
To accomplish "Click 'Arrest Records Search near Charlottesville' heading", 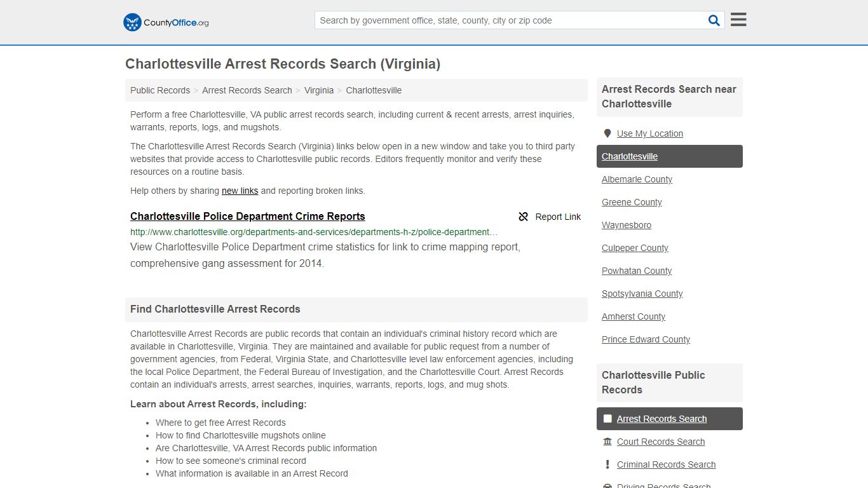I will tap(669, 97).
